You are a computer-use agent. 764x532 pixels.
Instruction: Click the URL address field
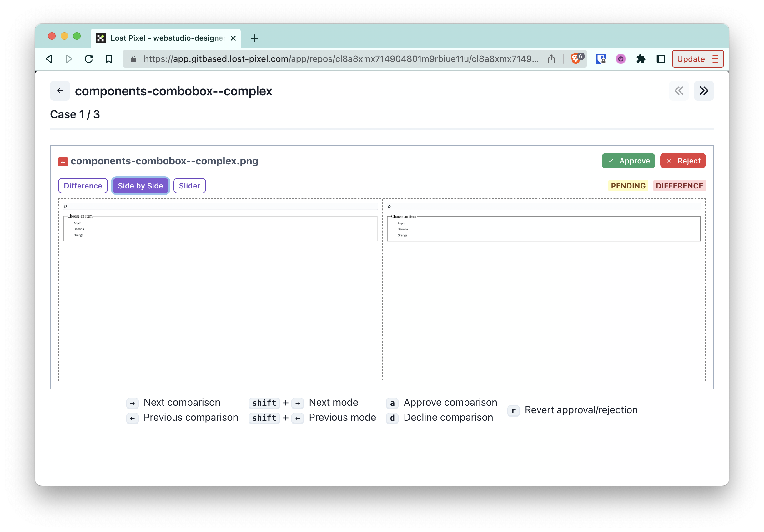339,59
